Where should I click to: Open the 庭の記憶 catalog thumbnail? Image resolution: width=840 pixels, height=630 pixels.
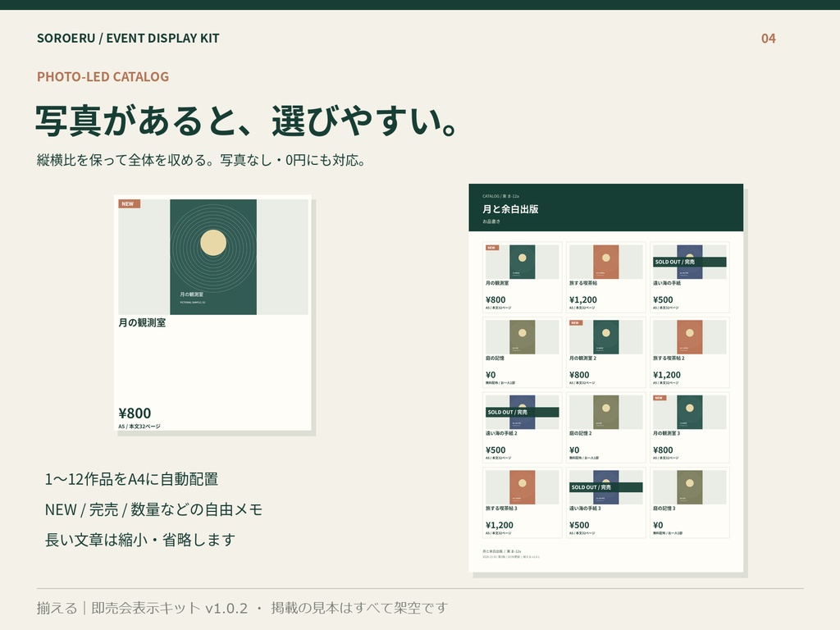pyautogui.click(x=523, y=337)
